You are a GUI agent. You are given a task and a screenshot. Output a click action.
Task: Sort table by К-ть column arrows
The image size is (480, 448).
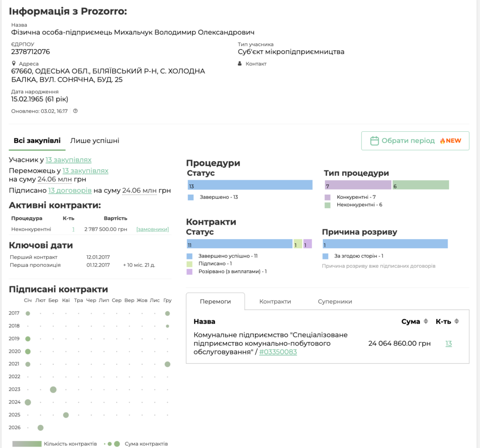tap(457, 321)
